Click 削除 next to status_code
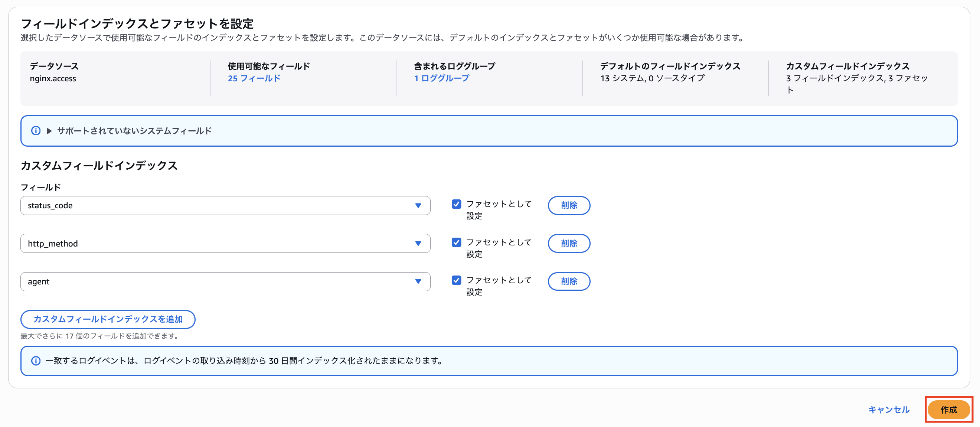980x427 pixels. pos(569,205)
